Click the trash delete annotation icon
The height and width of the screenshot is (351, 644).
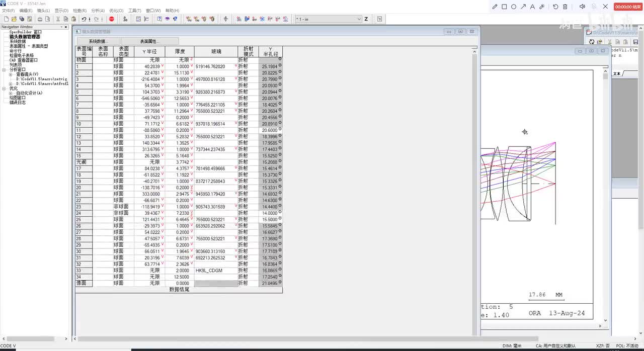click(565, 7)
